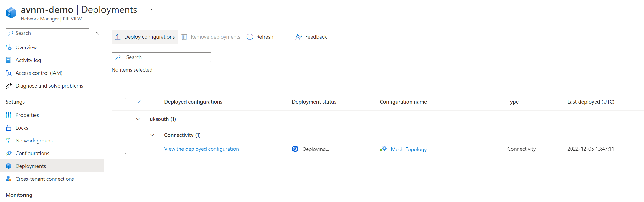Click the Feedback button label
This screenshot has width=644, height=202.
click(x=316, y=37)
